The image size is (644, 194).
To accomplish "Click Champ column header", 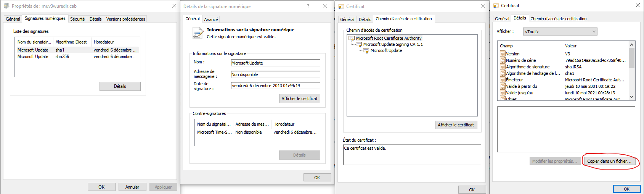I will pyautogui.click(x=530, y=46).
